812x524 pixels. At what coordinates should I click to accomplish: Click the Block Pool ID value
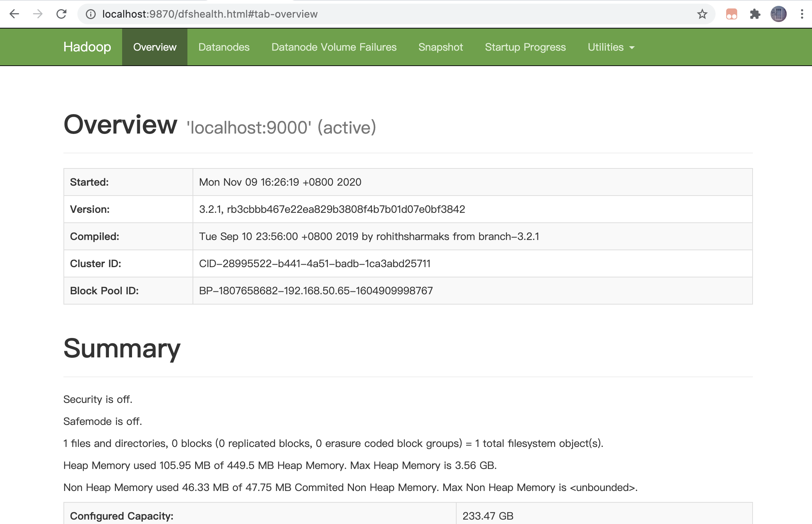pos(316,291)
